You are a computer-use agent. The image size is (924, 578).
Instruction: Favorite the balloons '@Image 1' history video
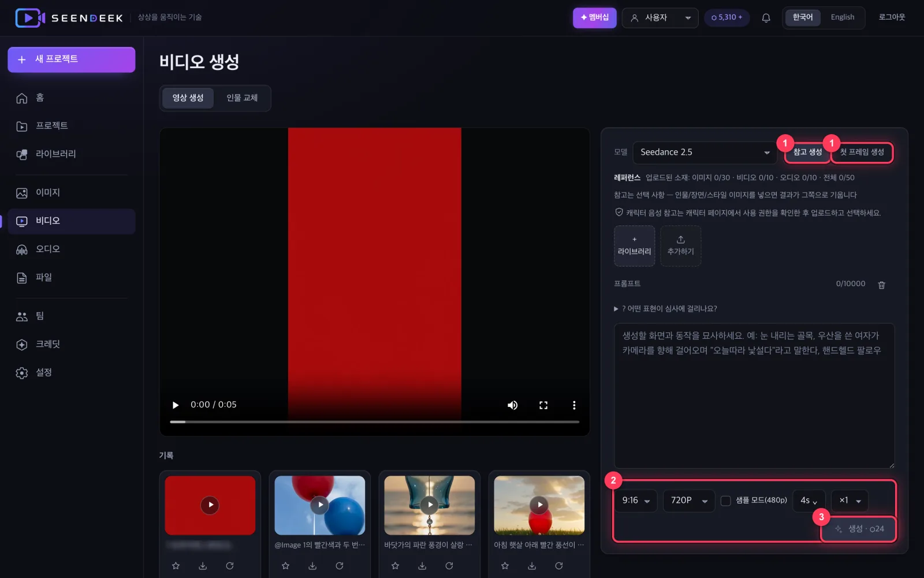click(285, 566)
